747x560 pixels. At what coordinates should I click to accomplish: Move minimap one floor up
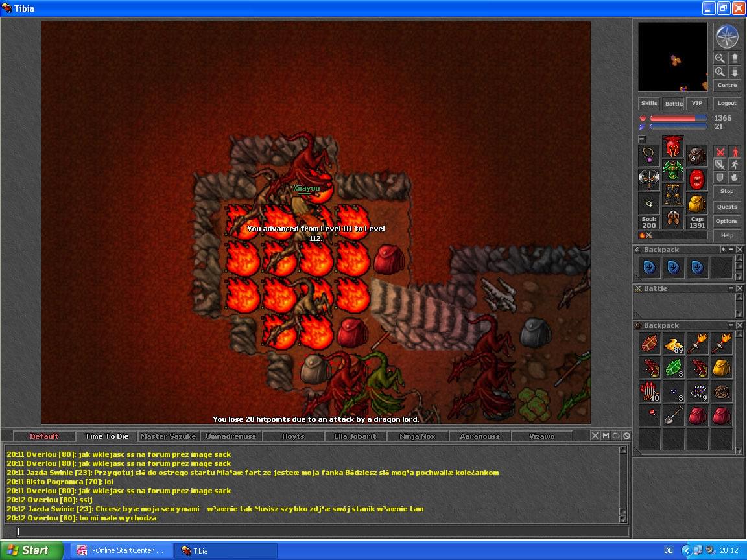coord(734,58)
